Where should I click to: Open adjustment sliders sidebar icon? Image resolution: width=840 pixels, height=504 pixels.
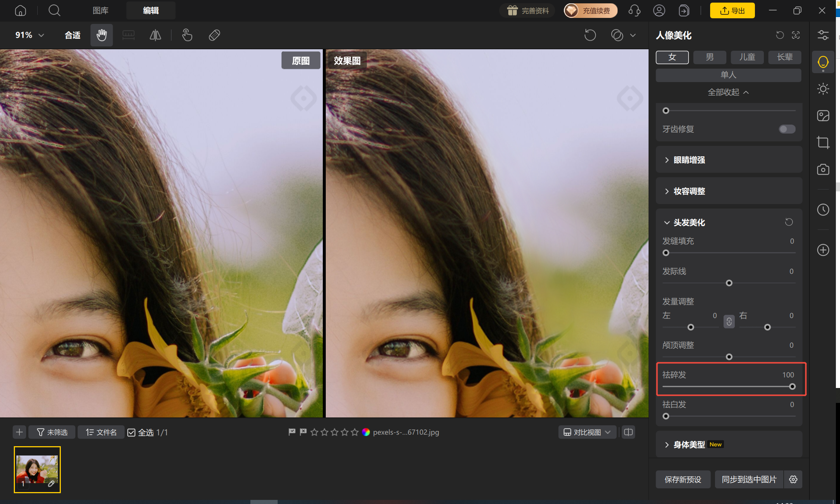(823, 35)
